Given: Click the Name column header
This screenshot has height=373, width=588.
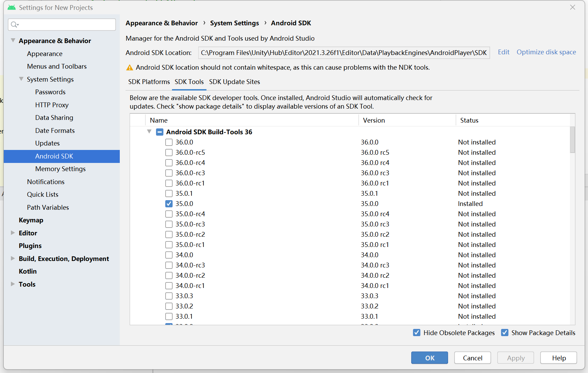Looking at the screenshot, I should [x=252, y=120].
